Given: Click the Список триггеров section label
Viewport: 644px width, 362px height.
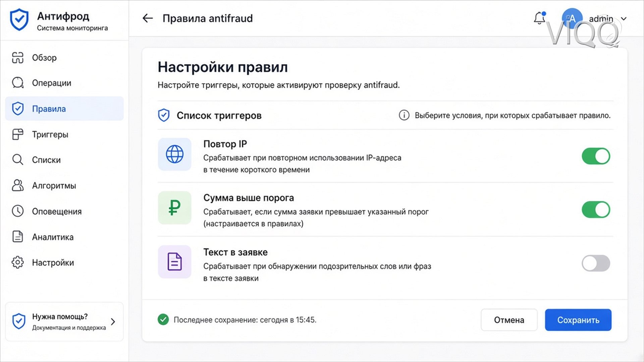Looking at the screenshot, I should 219,116.
